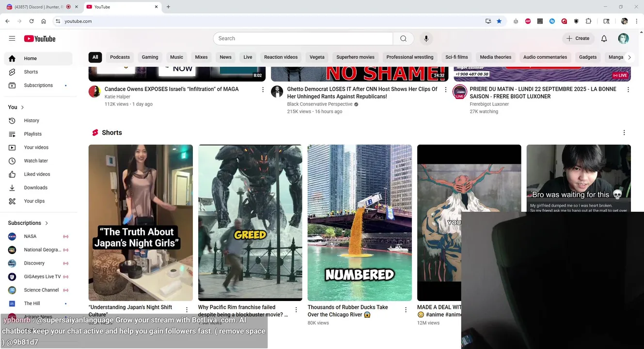The width and height of the screenshot is (644, 349).
Task: Click the search magnifier button
Action: [x=403, y=38]
